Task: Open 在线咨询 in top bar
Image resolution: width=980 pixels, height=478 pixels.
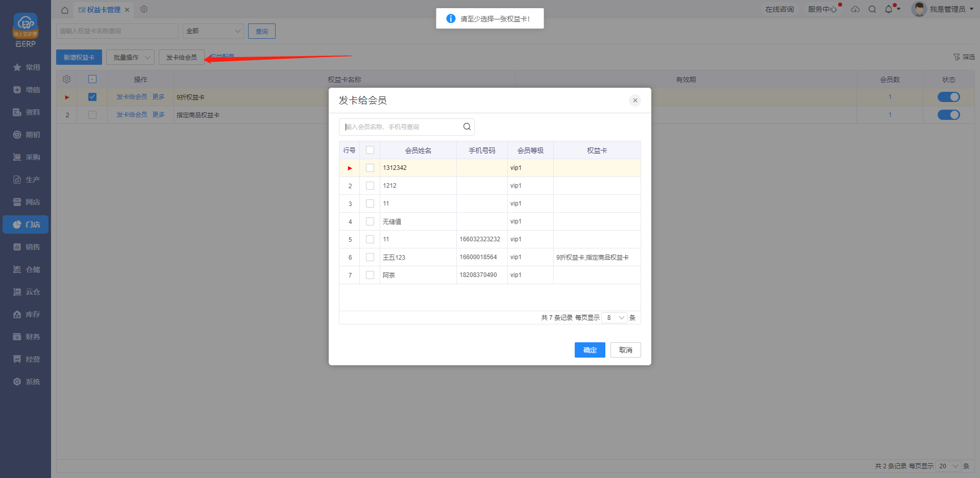Action: (x=779, y=9)
